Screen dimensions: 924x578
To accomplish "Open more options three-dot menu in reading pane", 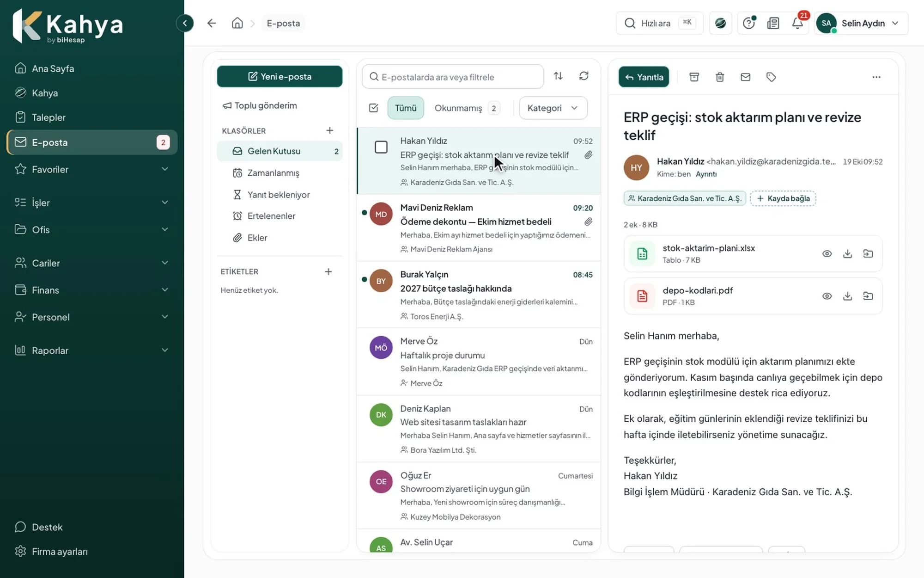I will pos(876,77).
